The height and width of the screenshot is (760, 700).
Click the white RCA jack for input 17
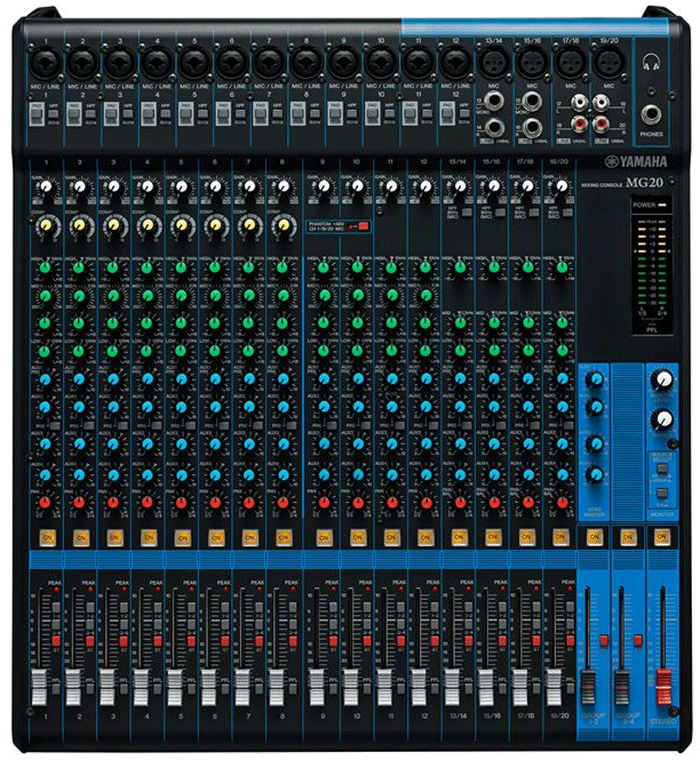[579, 102]
